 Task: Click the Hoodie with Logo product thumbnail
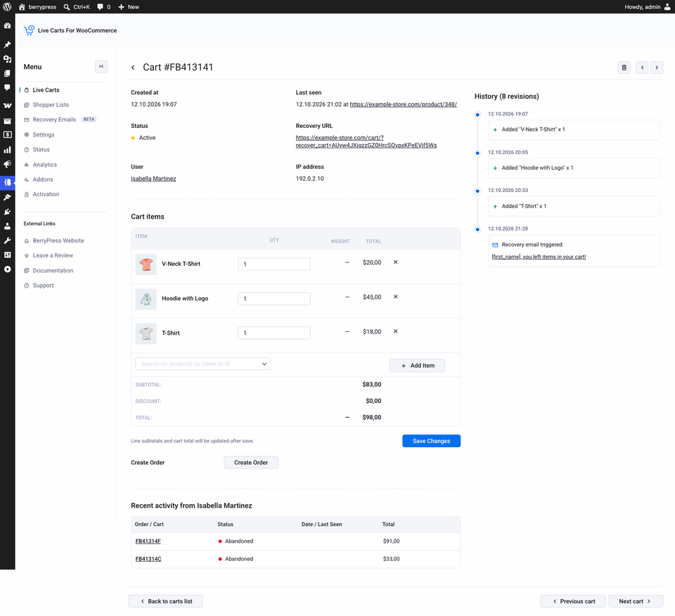click(146, 299)
